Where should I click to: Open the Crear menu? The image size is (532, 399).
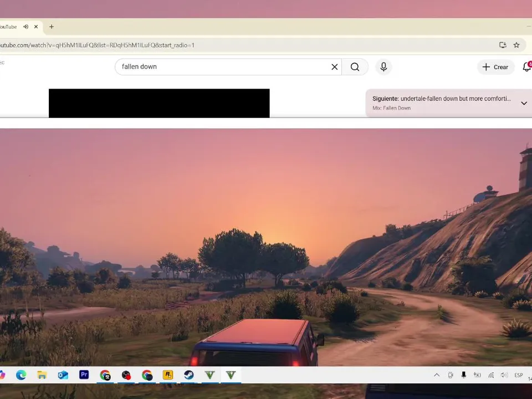(x=495, y=67)
